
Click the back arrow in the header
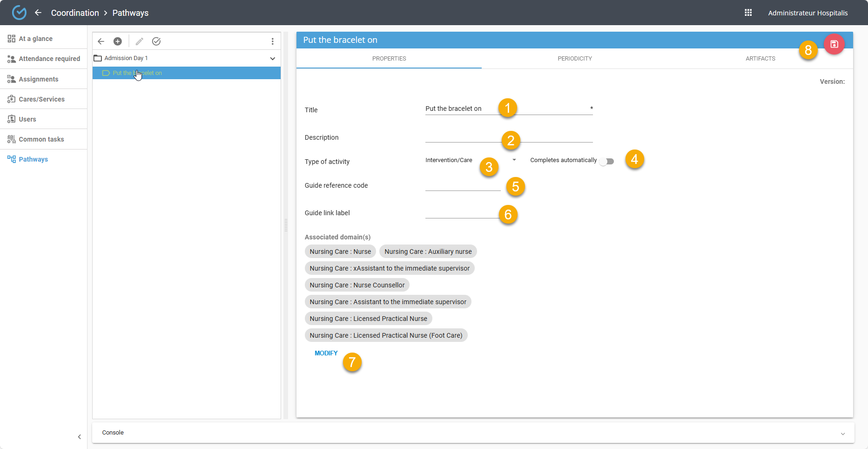point(38,13)
